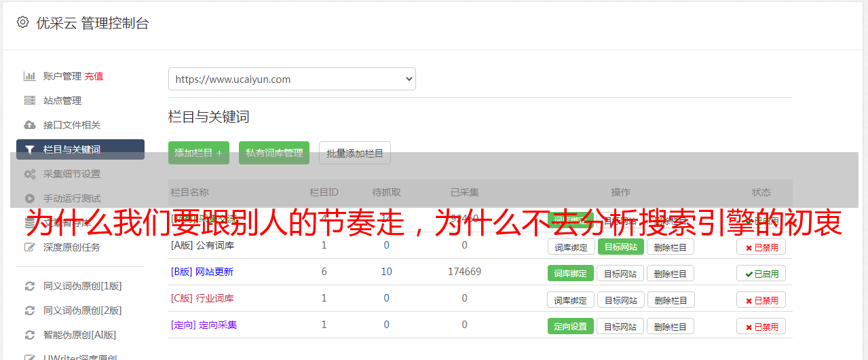The height and width of the screenshot is (360, 868).
Task: Click the 待抓取 column header
Action: click(386, 192)
